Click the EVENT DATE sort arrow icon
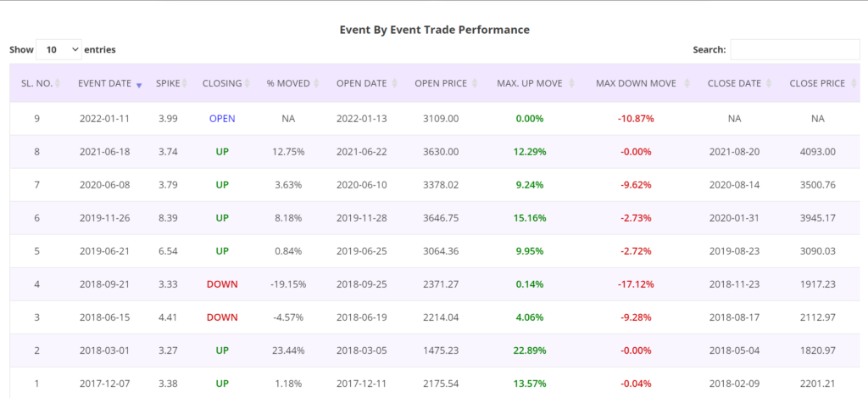This screenshot has height=398, width=868. click(139, 84)
